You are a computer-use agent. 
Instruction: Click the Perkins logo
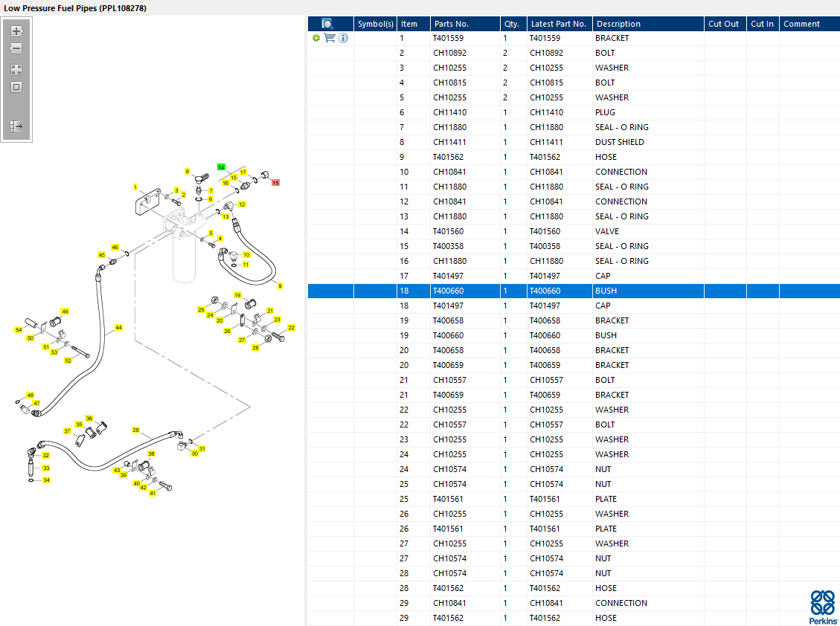(823, 607)
